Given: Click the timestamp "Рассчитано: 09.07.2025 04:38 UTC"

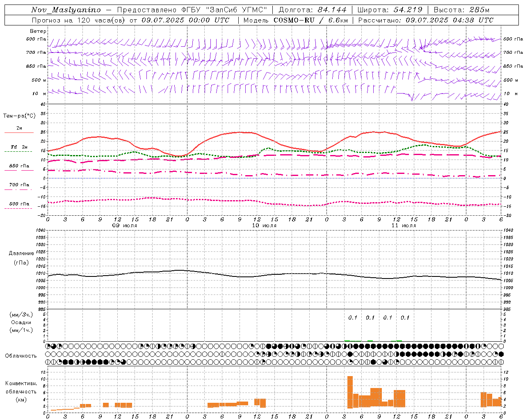Looking at the screenshot, I should (x=426, y=20).
